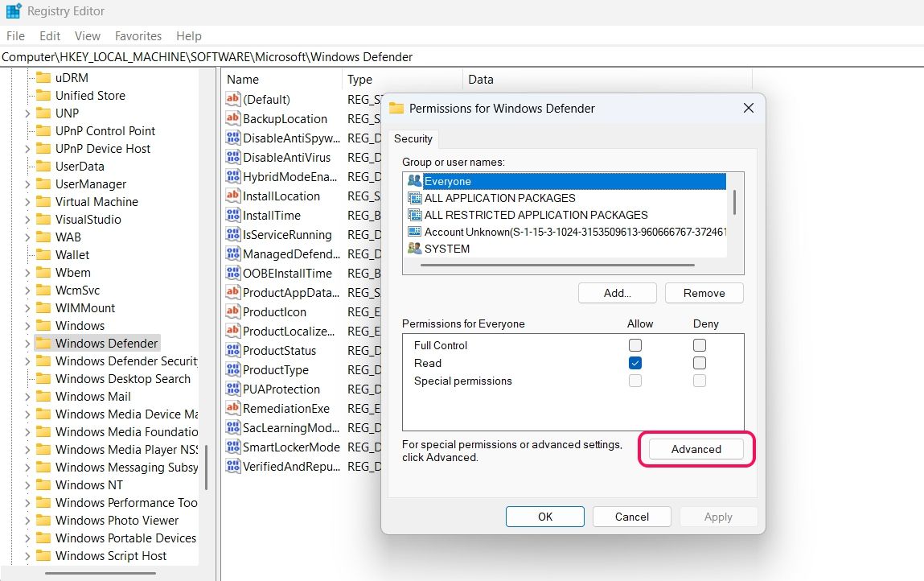Click the ALL APPLICATION PACKAGES icon
Screen dimensions: 924x581
click(x=415, y=198)
